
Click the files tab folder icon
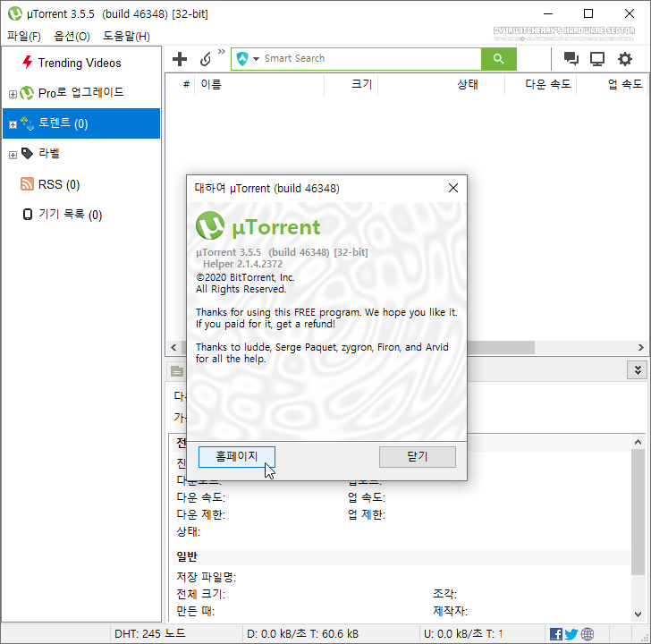coord(177,371)
